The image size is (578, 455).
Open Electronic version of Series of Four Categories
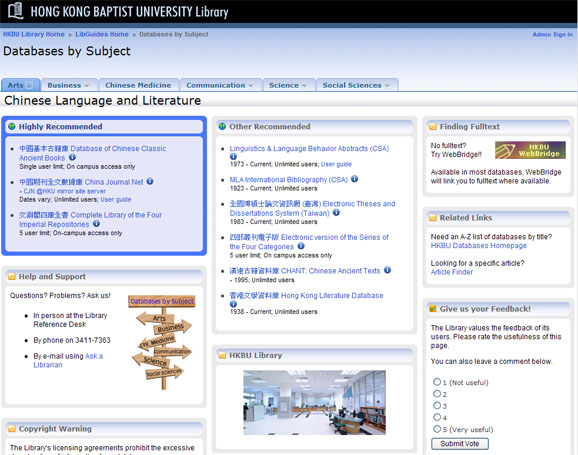[309, 242]
